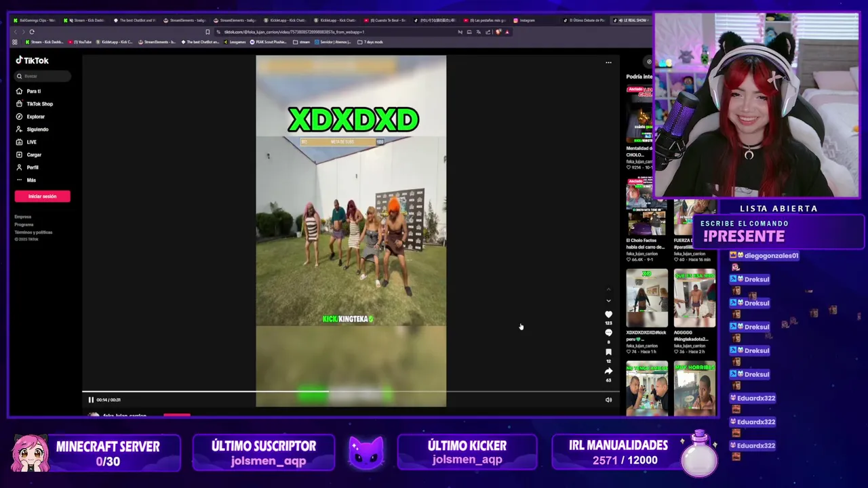Open the Para ti home feed
Image resolution: width=868 pixels, height=488 pixels.
click(29, 91)
